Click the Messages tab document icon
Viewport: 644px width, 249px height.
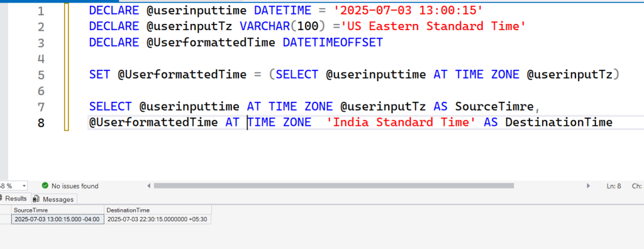click(36, 199)
